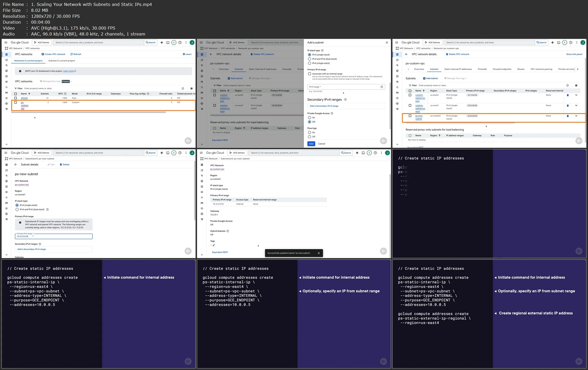
Task: Activate Cloud Shell icon on VPC networks page header
Action: (x=168, y=43)
